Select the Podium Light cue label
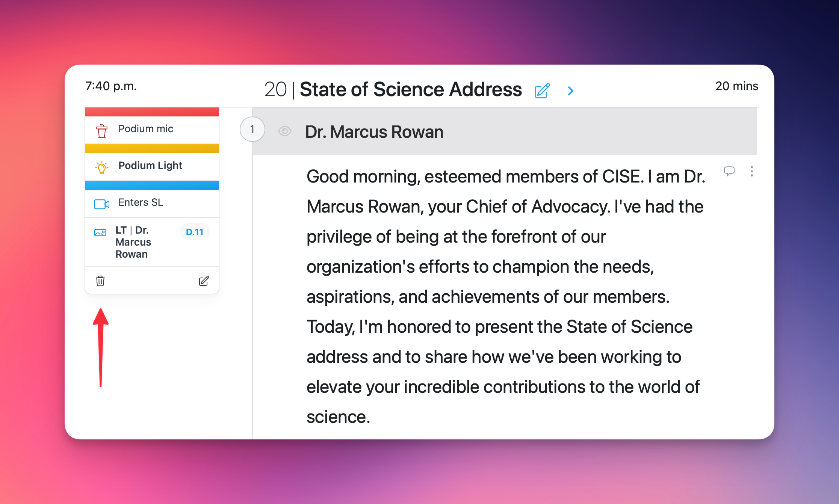The image size is (839, 504). pos(150,166)
